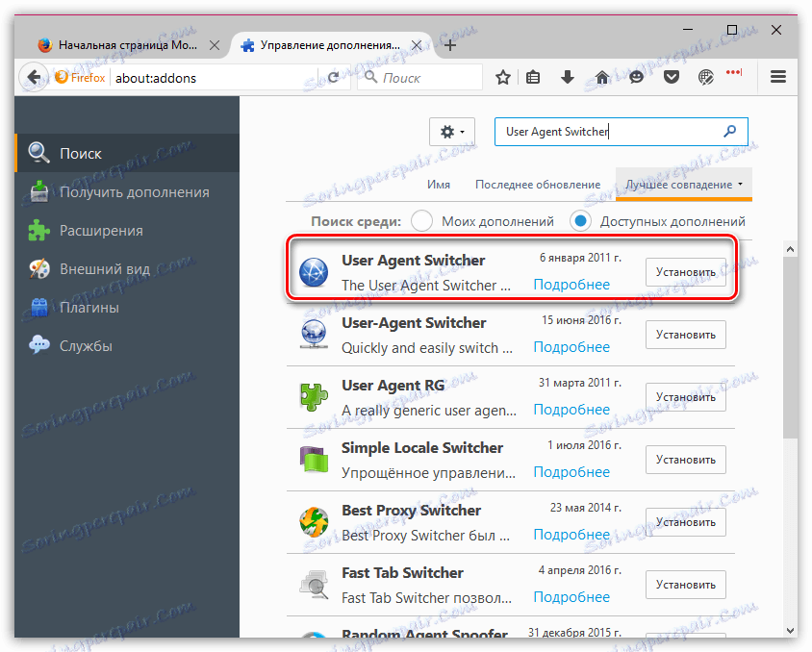This screenshot has height=652, width=812.
Task: Click the scrollbar up arrow
Action: [x=790, y=249]
